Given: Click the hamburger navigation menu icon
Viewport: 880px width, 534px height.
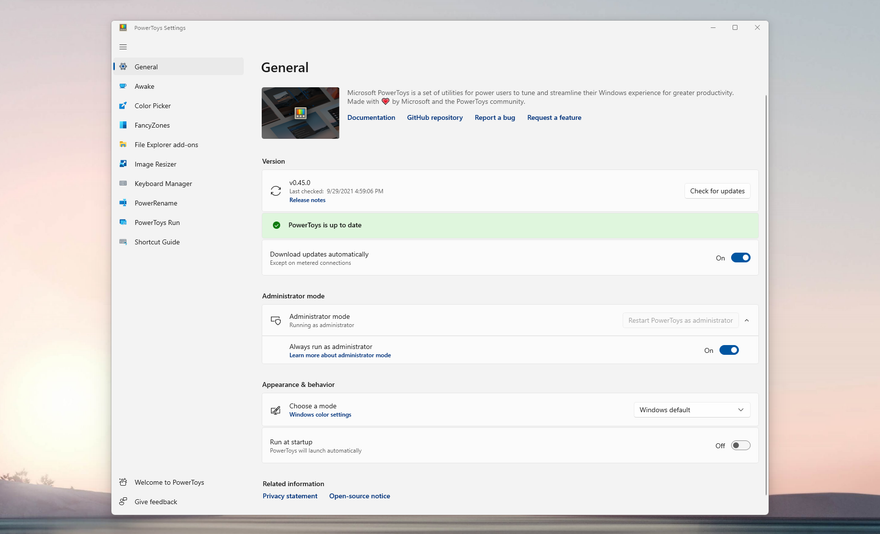Looking at the screenshot, I should coord(123,47).
